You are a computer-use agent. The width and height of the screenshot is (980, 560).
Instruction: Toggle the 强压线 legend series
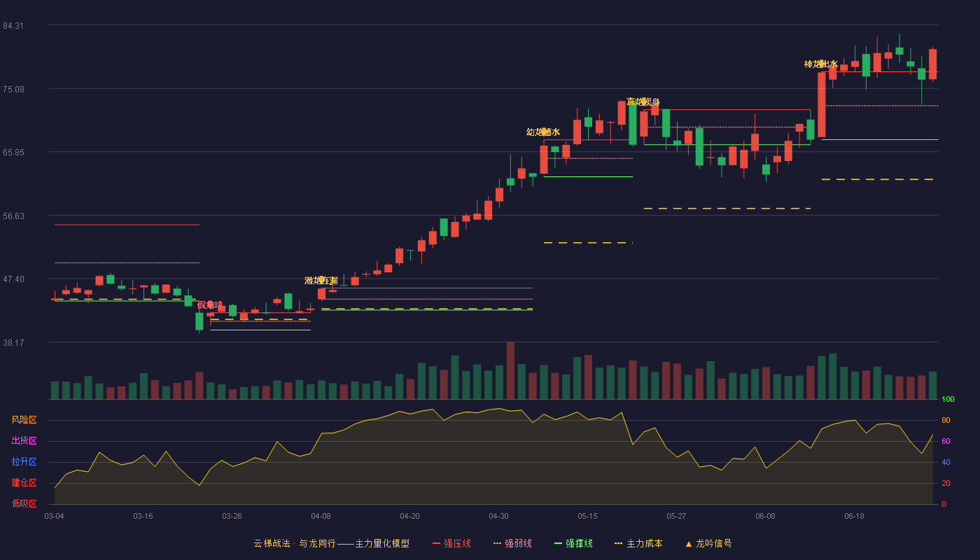[451, 543]
